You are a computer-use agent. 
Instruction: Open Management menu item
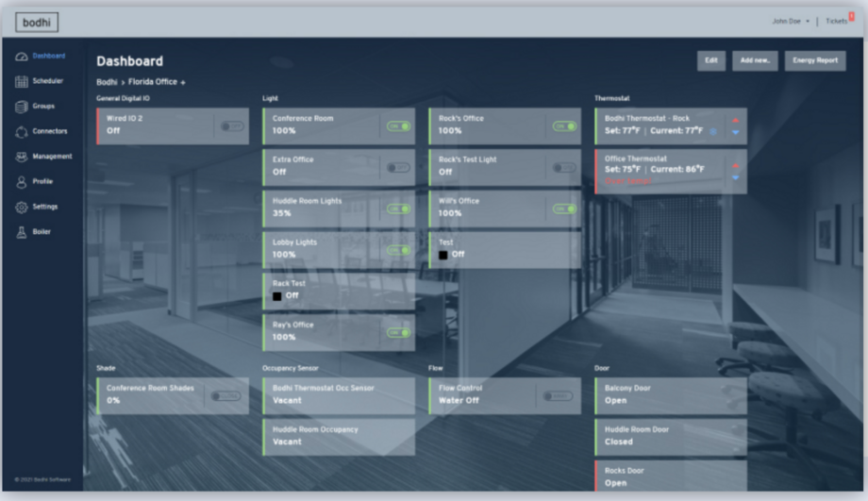[52, 156]
